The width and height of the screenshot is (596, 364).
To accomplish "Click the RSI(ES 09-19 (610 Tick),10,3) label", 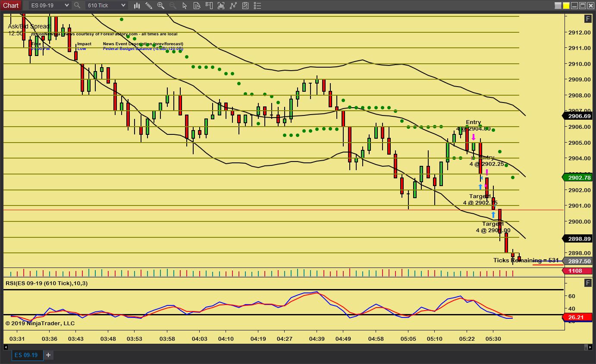I will (x=47, y=283).
